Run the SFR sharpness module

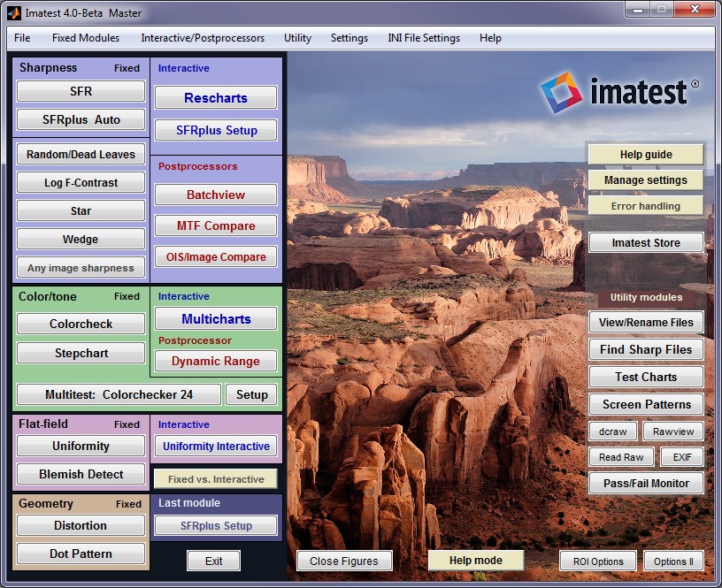click(x=80, y=91)
